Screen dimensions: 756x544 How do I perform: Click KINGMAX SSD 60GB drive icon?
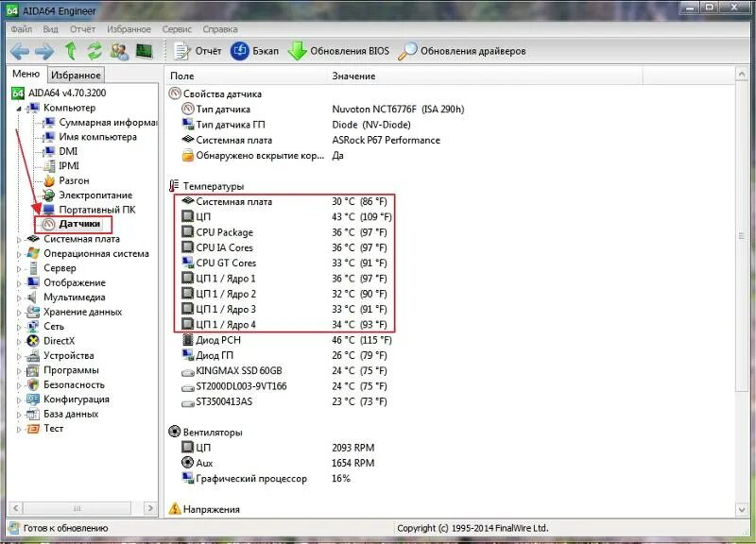(x=187, y=371)
